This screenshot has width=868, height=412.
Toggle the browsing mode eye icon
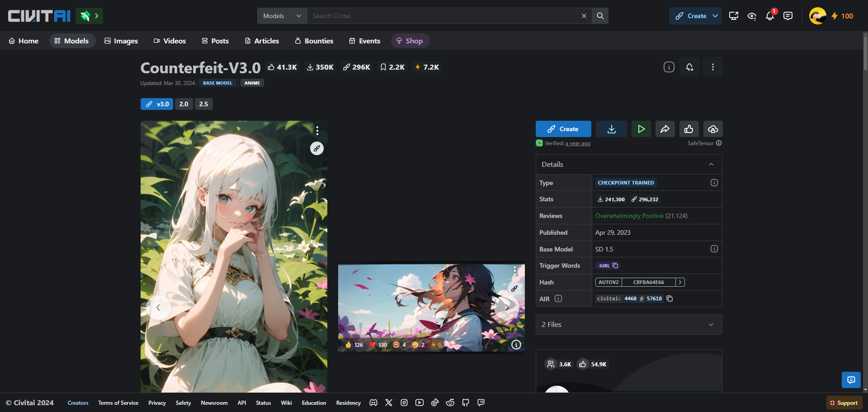pyautogui.click(x=752, y=16)
